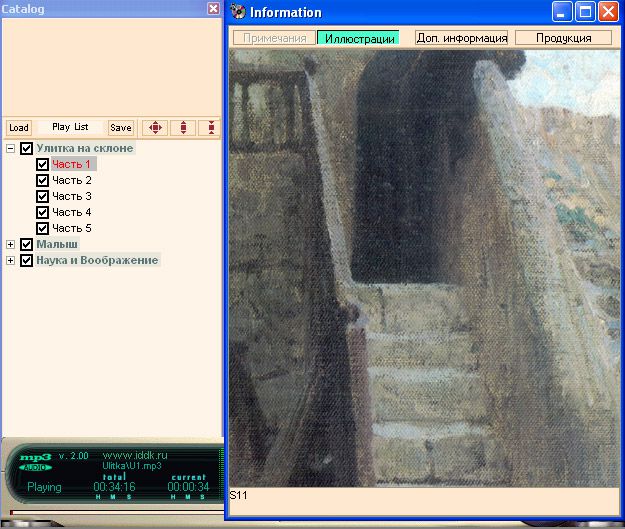Viewport: 625px width, 529px height.
Task: Click the playback progress bar in player
Action: click(x=110, y=511)
